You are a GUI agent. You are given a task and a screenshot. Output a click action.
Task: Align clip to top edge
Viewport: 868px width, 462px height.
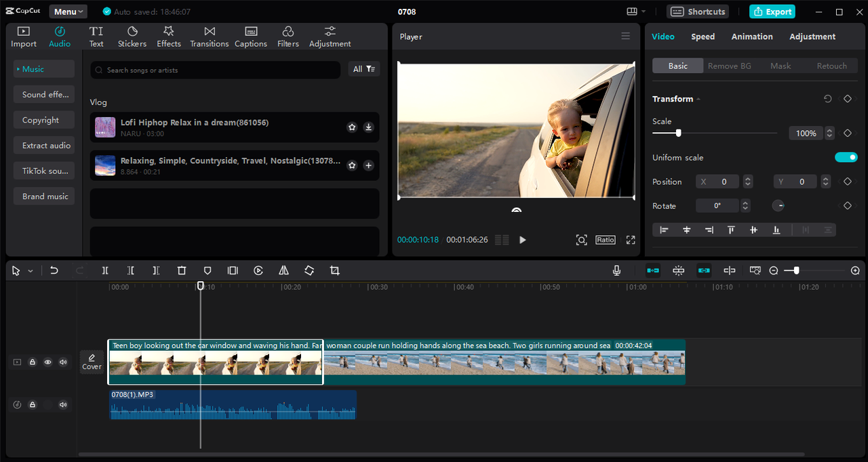point(731,230)
